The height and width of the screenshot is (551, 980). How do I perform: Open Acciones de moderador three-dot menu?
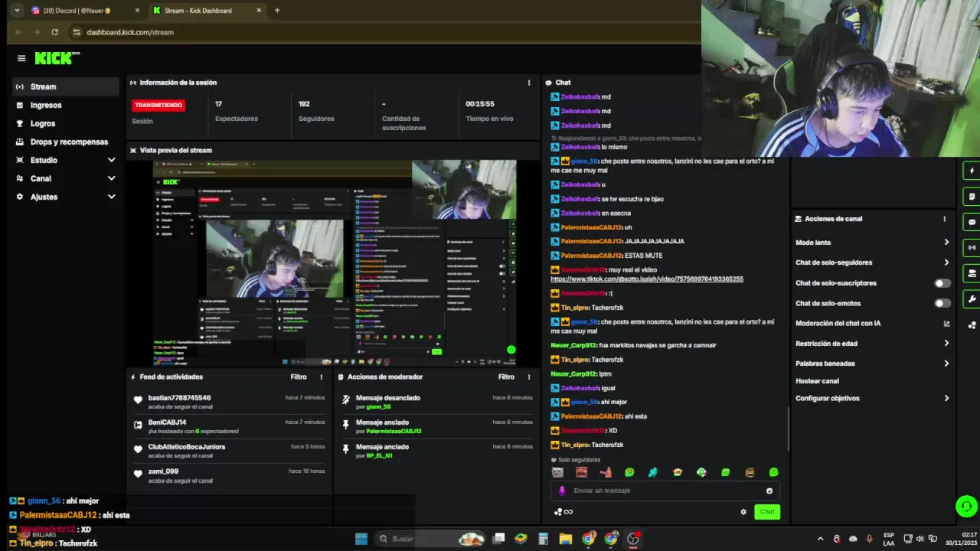(x=528, y=377)
